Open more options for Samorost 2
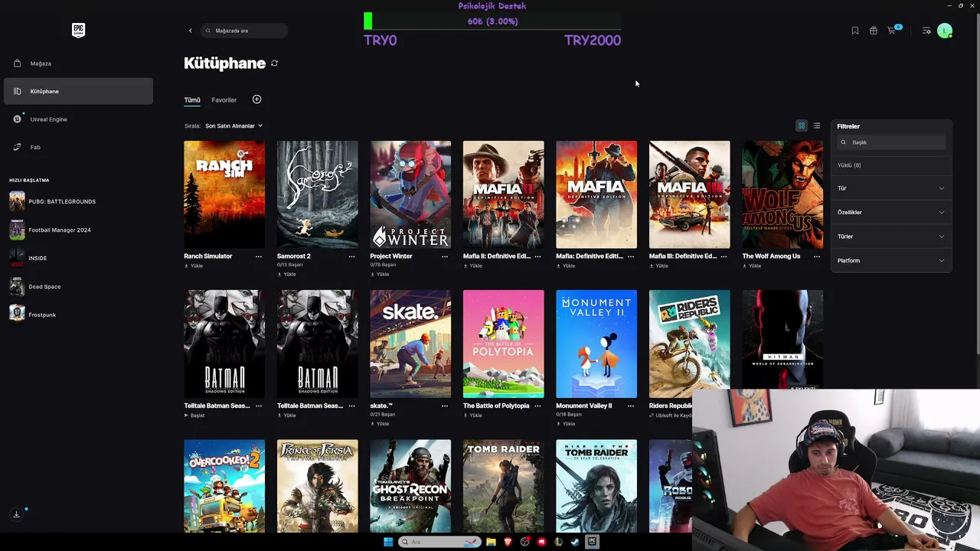The height and width of the screenshot is (551, 980). [351, 256]
